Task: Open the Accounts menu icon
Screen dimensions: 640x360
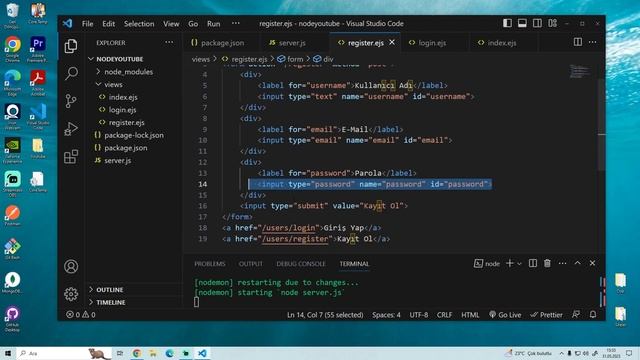Action: point(71,267)
